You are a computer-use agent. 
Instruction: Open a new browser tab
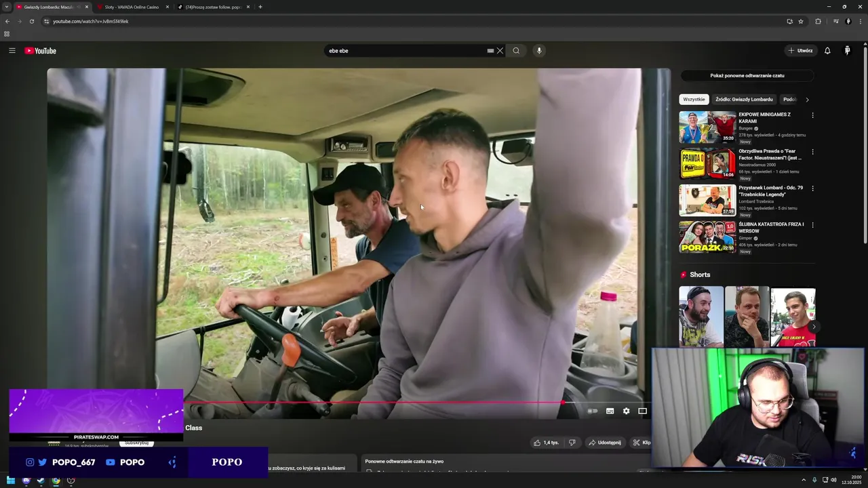pyautogui.click(x=260, y=7)
